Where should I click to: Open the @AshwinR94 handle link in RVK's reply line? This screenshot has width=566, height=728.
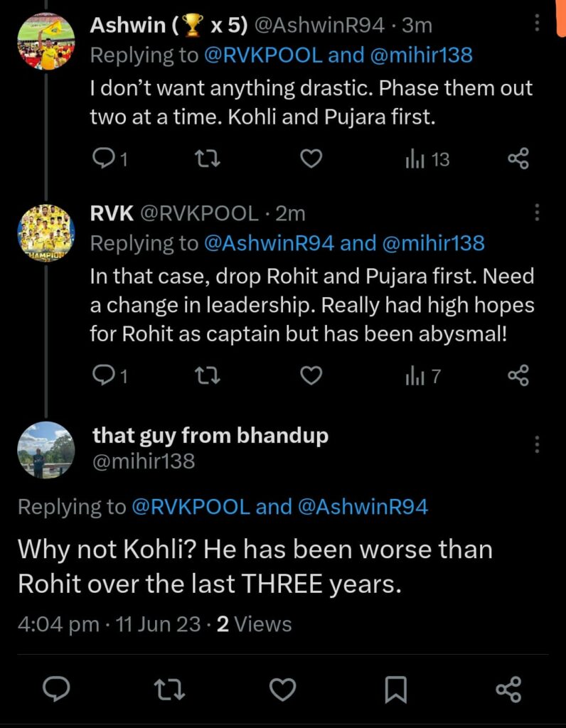click(x=269, y=243)
